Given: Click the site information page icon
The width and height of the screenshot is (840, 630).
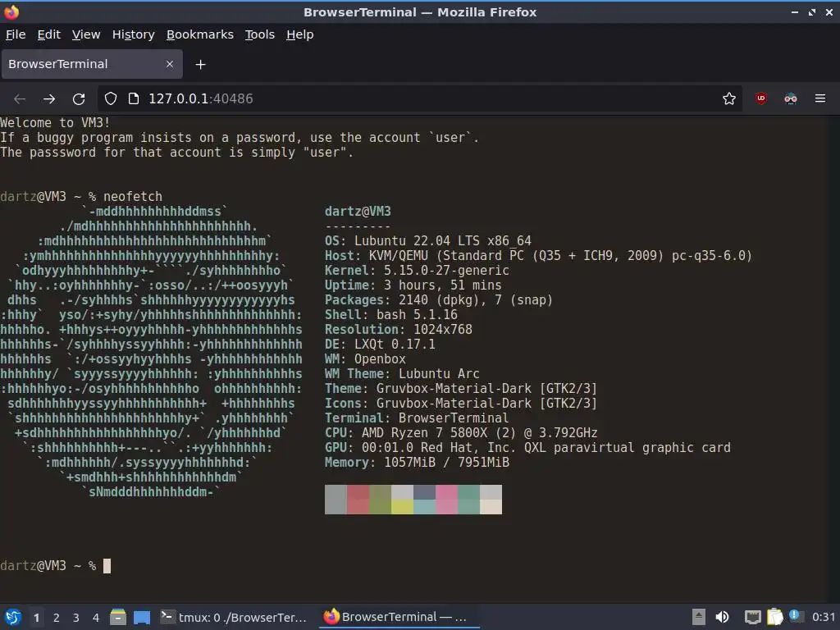Looking at the screenshot, I should 134,98.
